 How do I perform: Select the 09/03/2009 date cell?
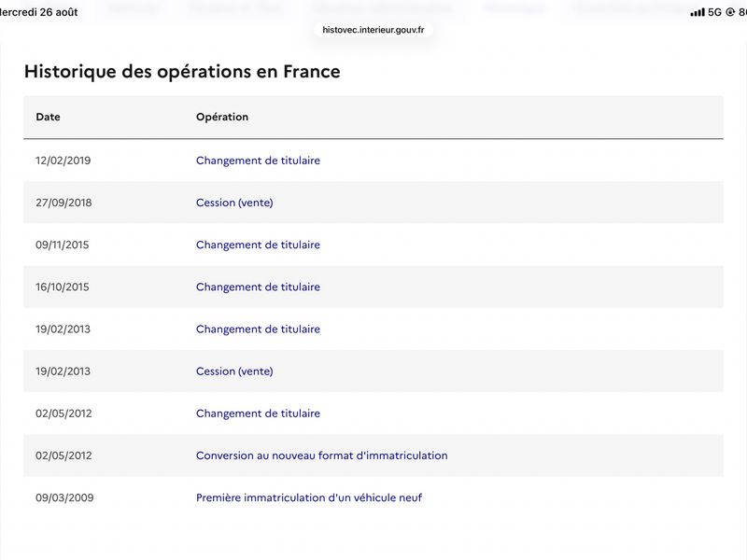click(x=64, y=497)
